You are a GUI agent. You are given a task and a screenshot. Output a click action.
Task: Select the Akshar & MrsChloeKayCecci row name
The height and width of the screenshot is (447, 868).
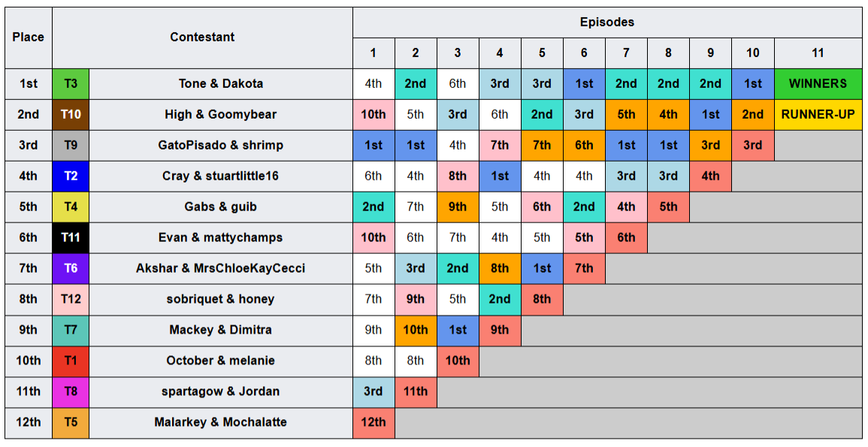221,268
